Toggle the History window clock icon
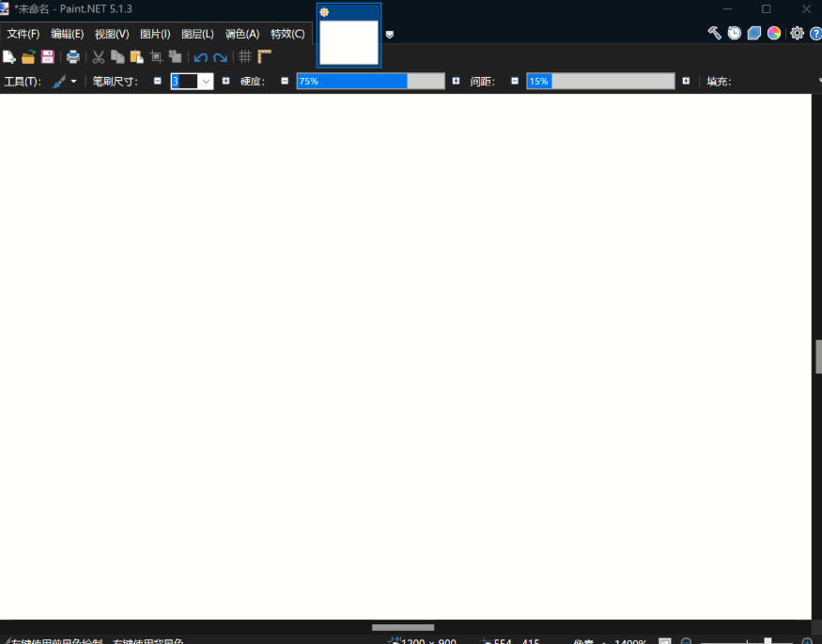Screen dimensions: 822x644 (x=734, y=33)
